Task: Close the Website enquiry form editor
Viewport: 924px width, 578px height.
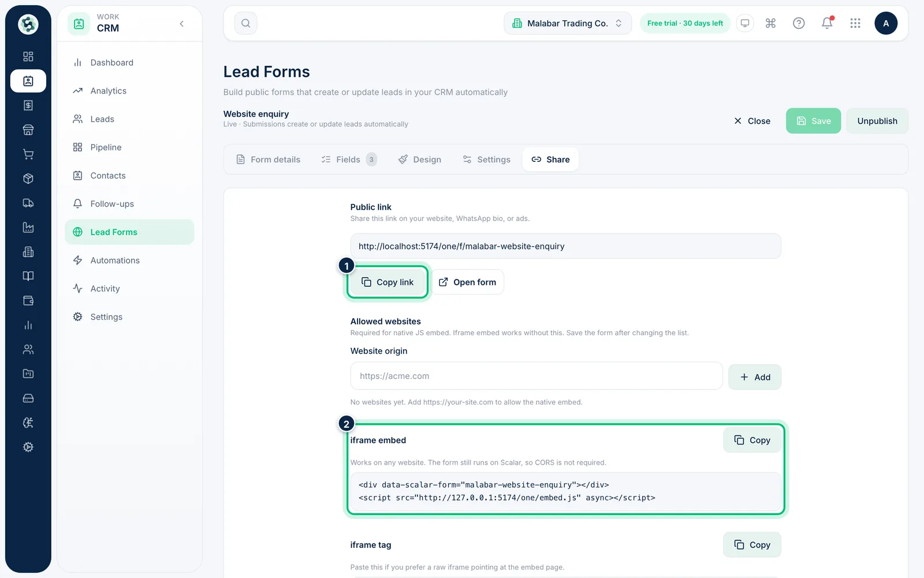Action: [752, 121]
